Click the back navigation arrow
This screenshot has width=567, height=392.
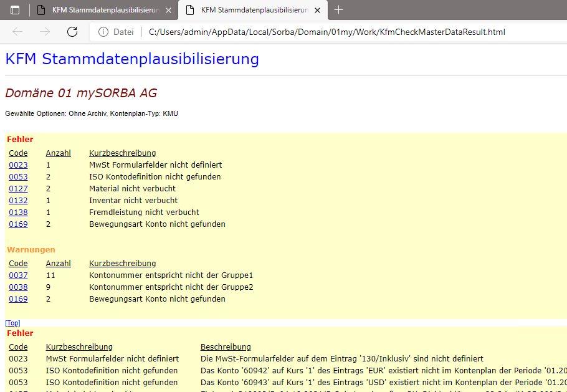pos(17,32)
